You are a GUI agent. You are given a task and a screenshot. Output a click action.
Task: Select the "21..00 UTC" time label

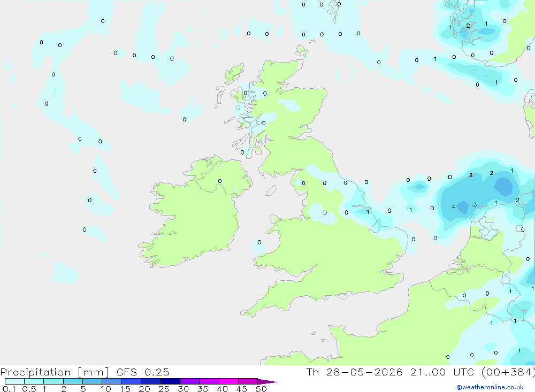(x=444, y=372)
